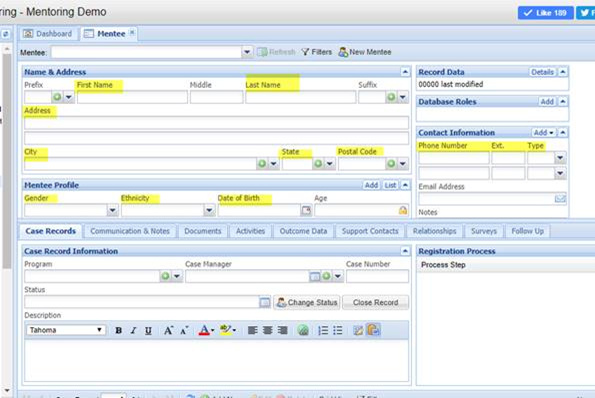This screenshot has width=595, height=398.
Task: Click green add icon next to Program
Action: pyautogui.click(x=165, y=276)
